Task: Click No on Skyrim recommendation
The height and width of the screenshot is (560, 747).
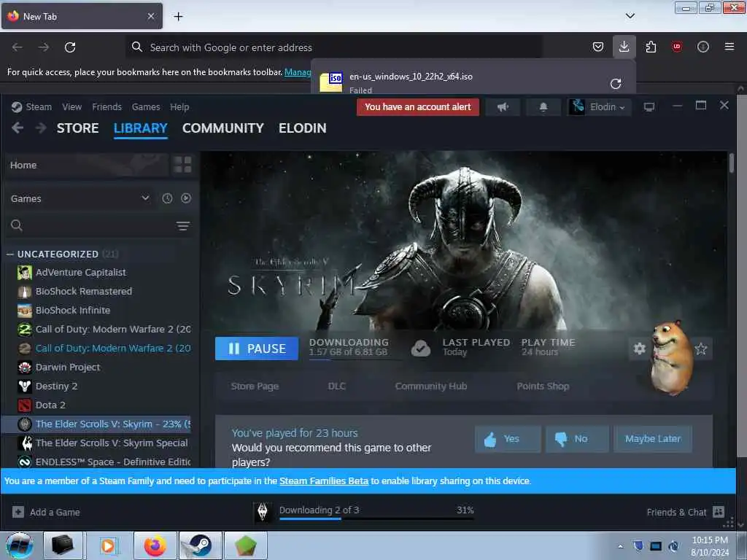Action: coord(577,439)
